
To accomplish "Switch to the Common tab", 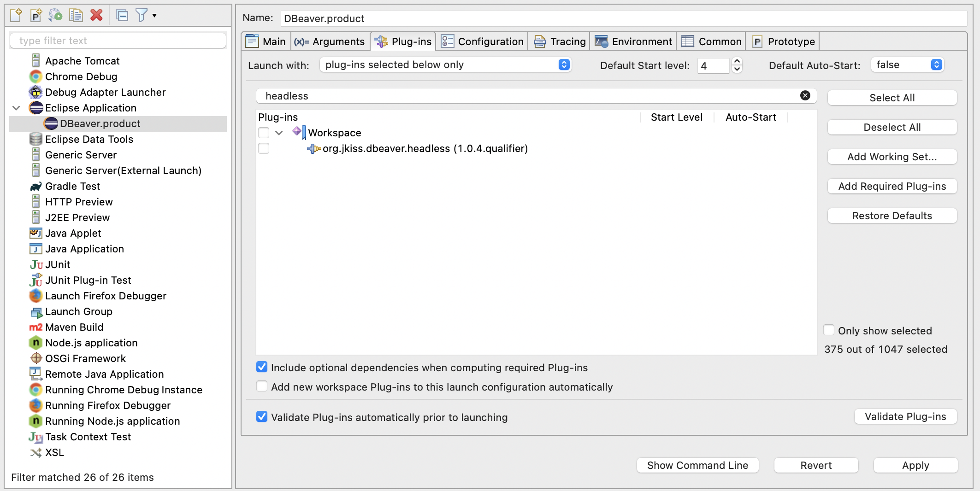I will [712, 41].
